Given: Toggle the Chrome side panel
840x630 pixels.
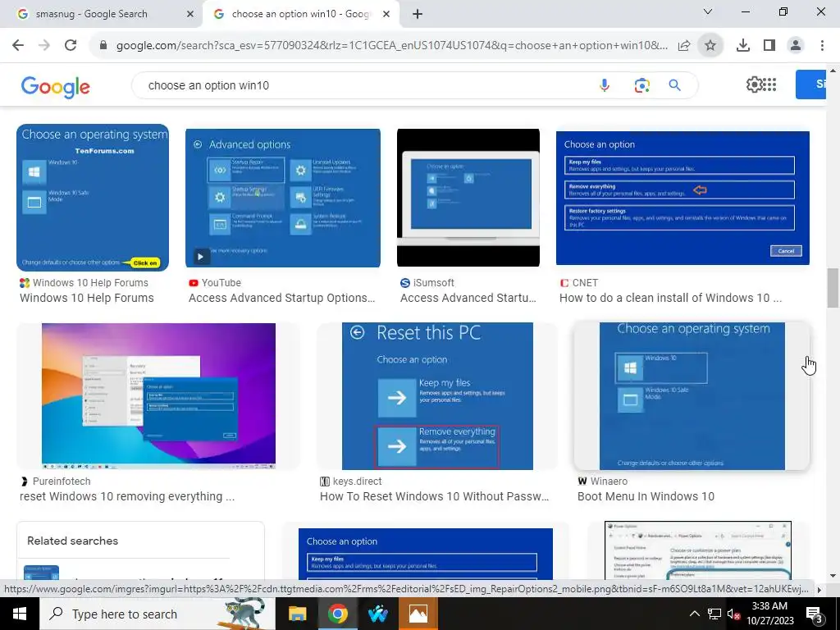Looking at the screenshot, I should tap(769, 46).
